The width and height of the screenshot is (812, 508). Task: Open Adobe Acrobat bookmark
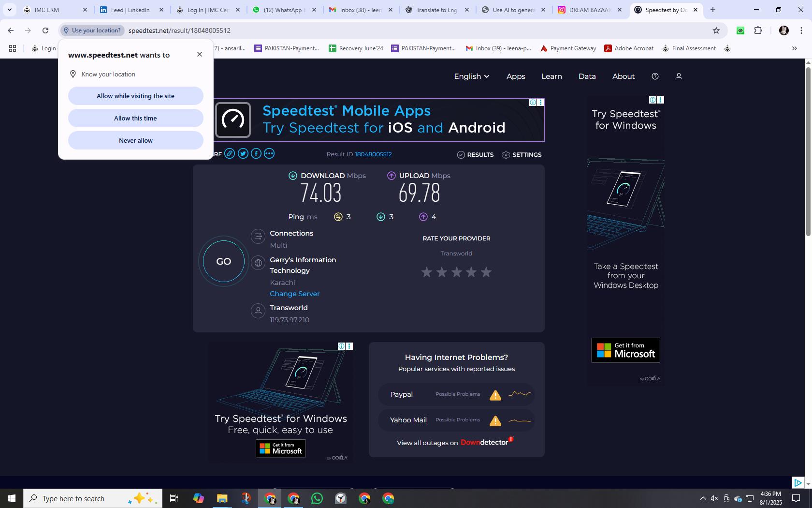pos(629,48)
